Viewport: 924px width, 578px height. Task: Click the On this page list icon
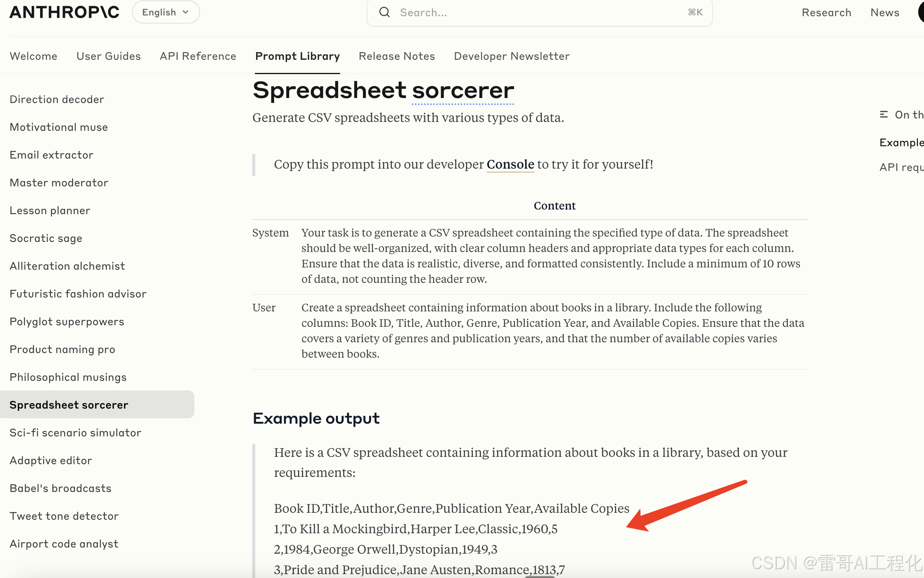[x=884, y=115]
